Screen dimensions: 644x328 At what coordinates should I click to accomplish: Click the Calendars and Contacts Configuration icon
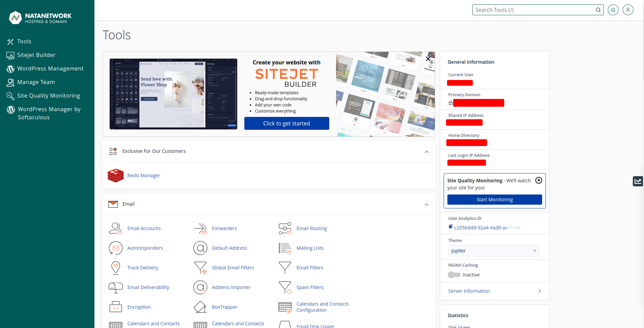click(x=285, y=307)
